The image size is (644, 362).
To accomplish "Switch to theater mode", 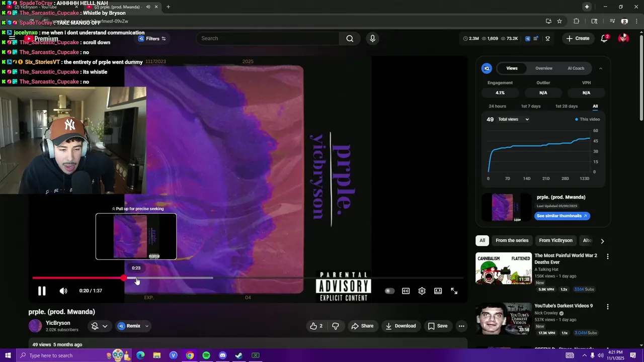I will point(438,291).
